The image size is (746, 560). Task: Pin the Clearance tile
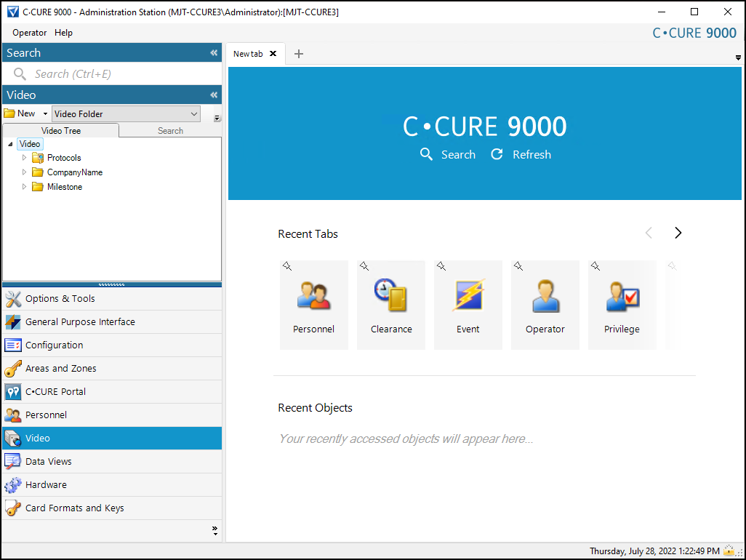364,267
